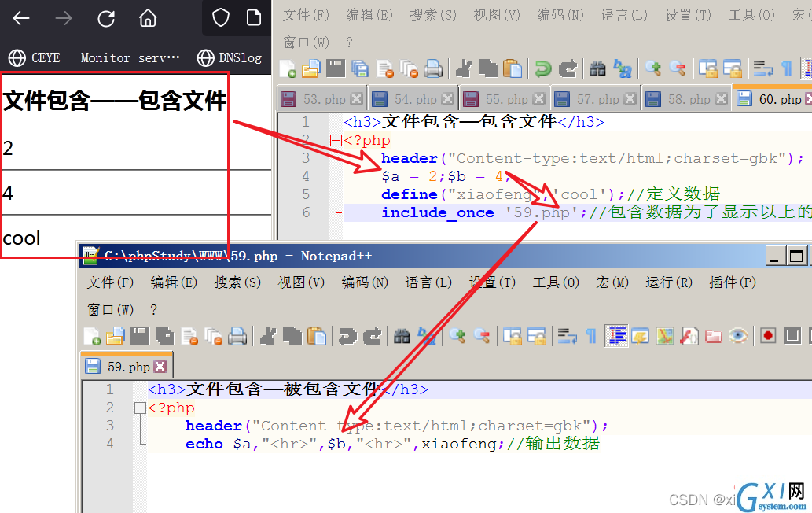
Task: Toggle Sync Vertical Scrolling icon in 59.php toolbar
Action: point(513,336)
